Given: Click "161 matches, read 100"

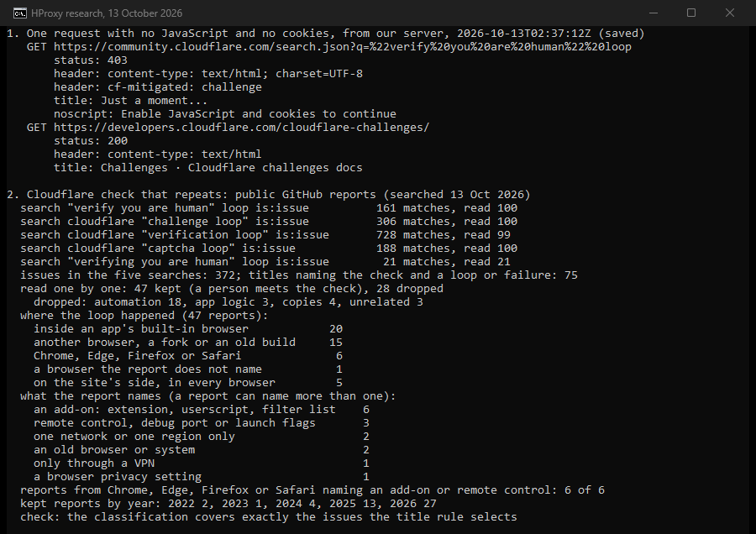Looking at the screenshot, I should (x=447, y=208).
